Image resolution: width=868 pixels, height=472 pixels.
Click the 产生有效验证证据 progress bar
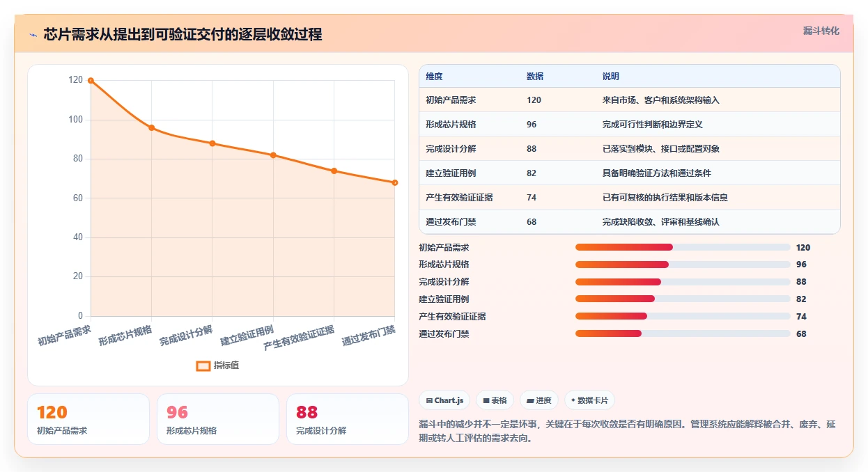683,316
